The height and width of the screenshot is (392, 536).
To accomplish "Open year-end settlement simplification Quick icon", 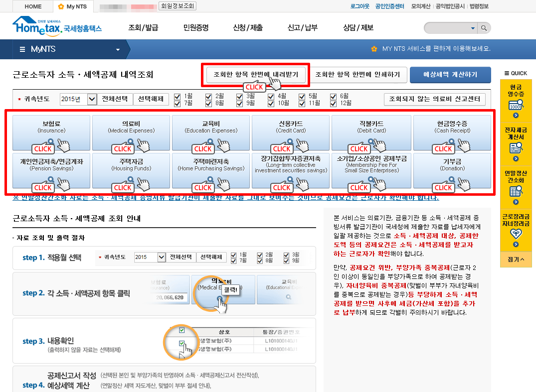I will (x=516, y=191).
